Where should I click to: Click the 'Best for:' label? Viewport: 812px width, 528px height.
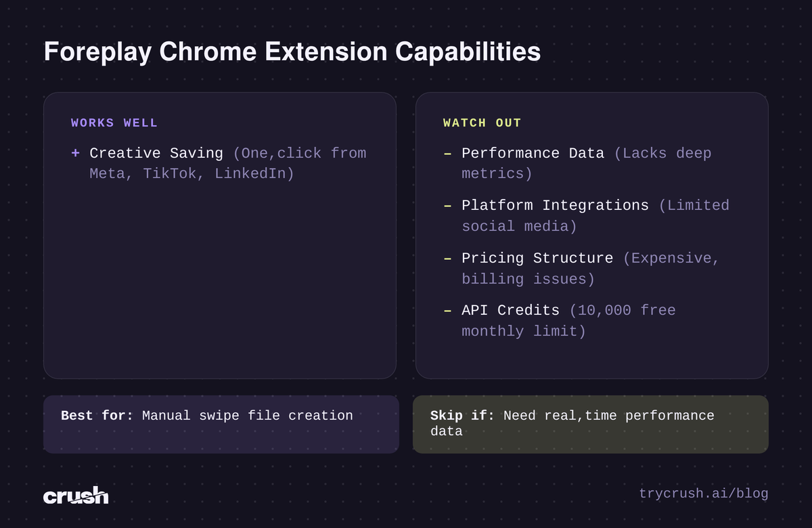[97, 416]
